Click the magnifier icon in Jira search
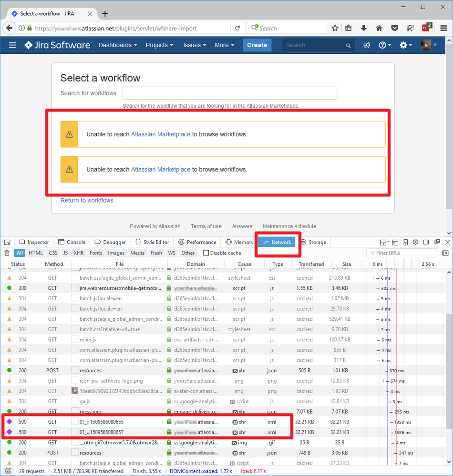The width and height of the screenshot is (453, 476). [348, 46]
